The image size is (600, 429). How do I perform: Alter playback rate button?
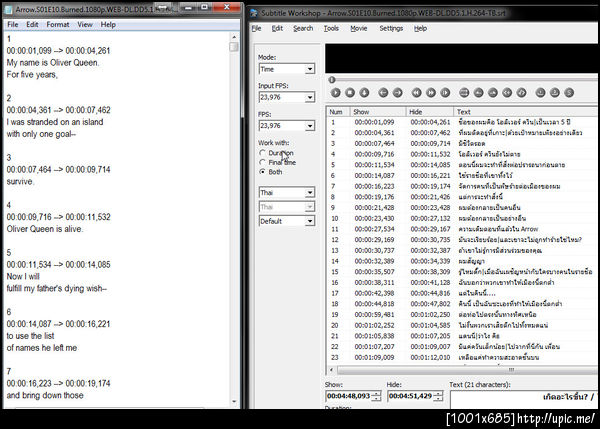click(x=445, y=93)
